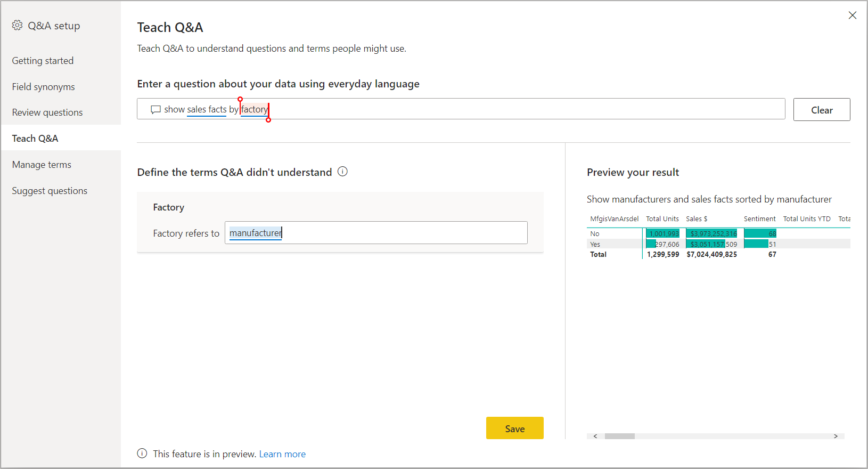Click the Factory term heading
The image size is (868, 469).
[x=169, y=207]
